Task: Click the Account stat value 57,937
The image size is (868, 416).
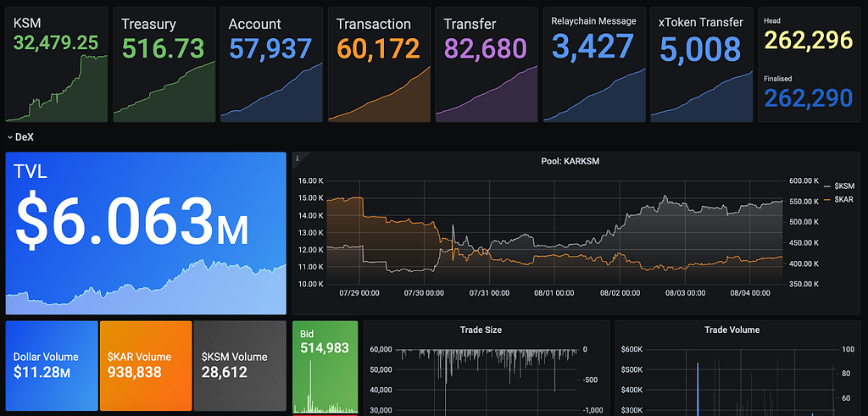Action: click(270, 48)
